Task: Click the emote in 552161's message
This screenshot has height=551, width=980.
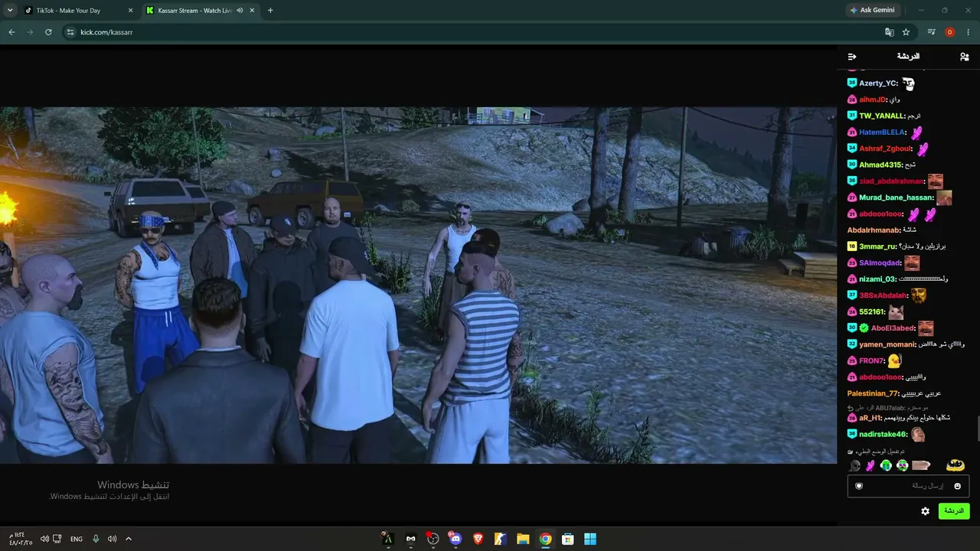Action: pos(896,312)
